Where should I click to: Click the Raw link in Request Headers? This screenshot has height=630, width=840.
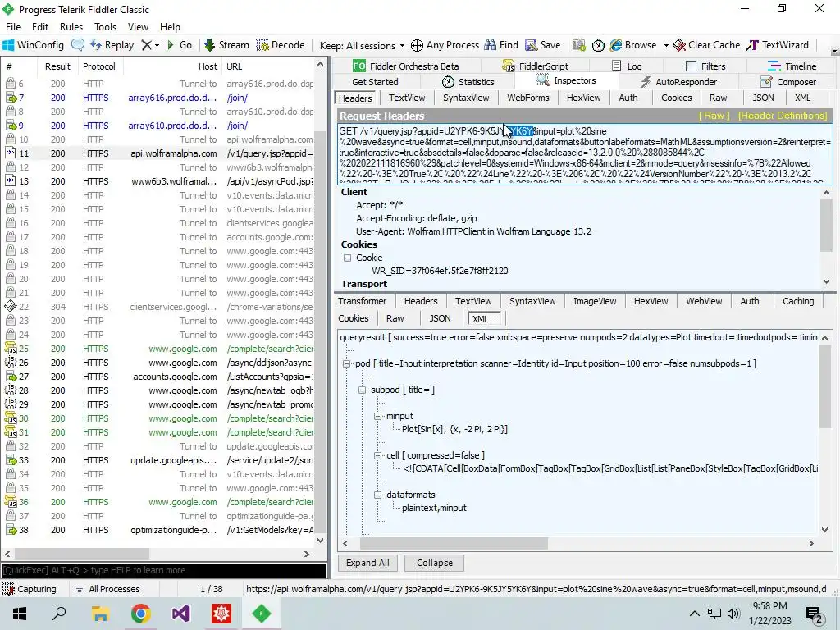click(714, 116)
